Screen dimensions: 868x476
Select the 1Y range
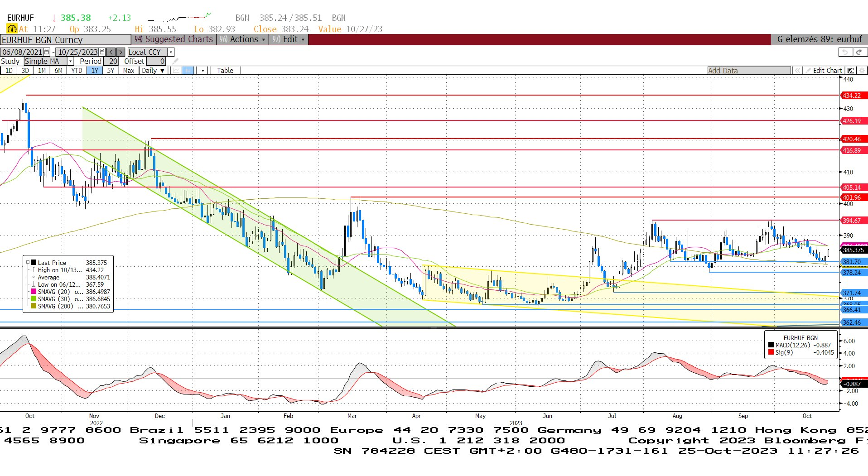point(95,70)
